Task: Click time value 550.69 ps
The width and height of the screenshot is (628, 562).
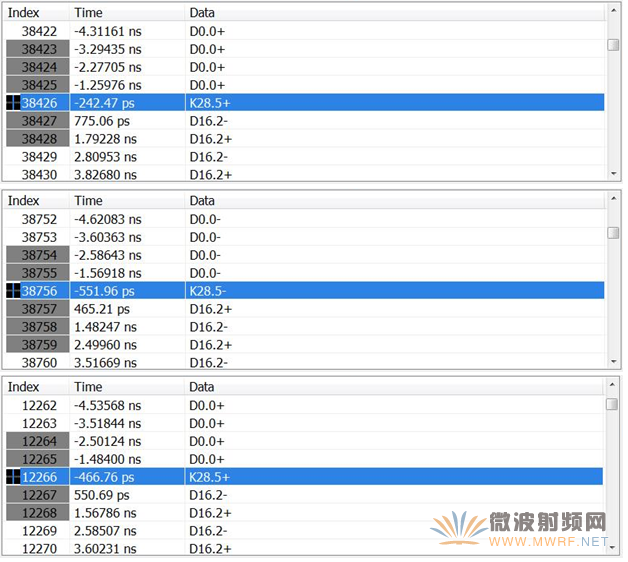Action: click(x=102, y=495)
